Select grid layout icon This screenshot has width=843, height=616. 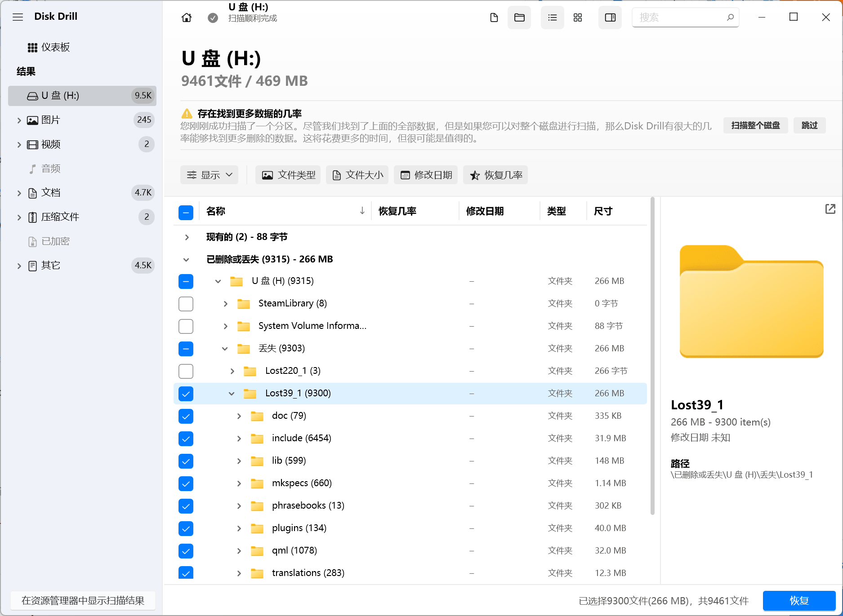578,18
